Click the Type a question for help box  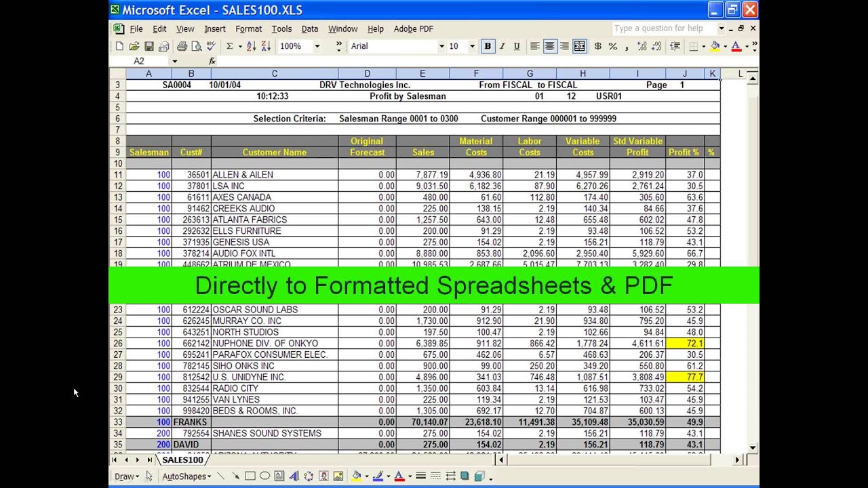[664, 28]
